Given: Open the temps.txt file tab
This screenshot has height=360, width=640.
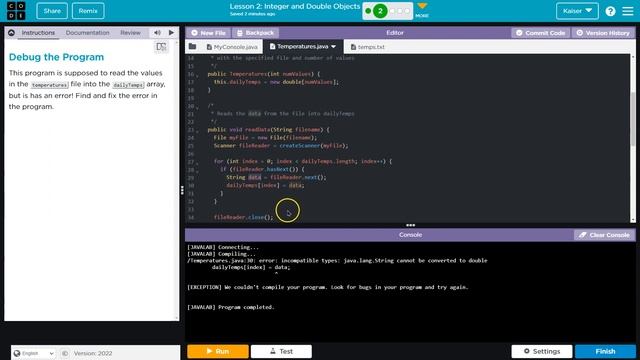Looking at the screenshot, I should [x=368, y=47].
